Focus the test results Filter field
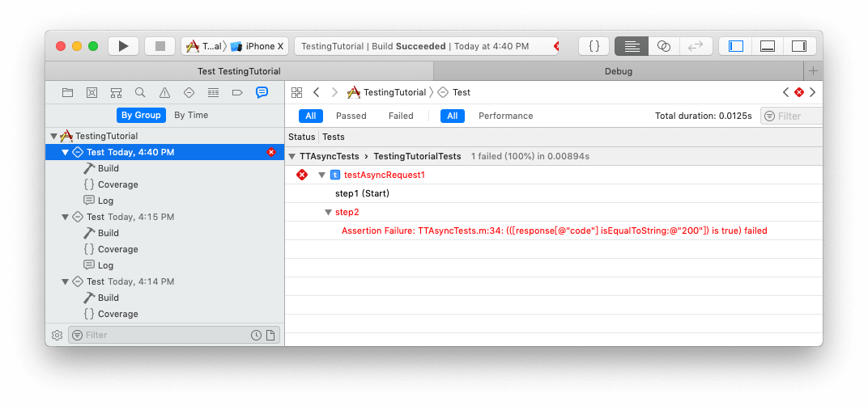868x406 pixels. [x=792, y=116]
